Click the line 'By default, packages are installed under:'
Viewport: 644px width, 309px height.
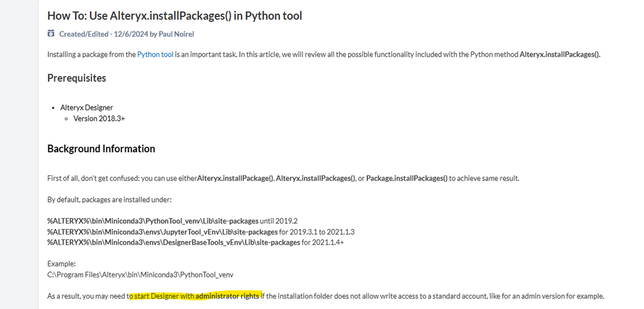[109, 200]
